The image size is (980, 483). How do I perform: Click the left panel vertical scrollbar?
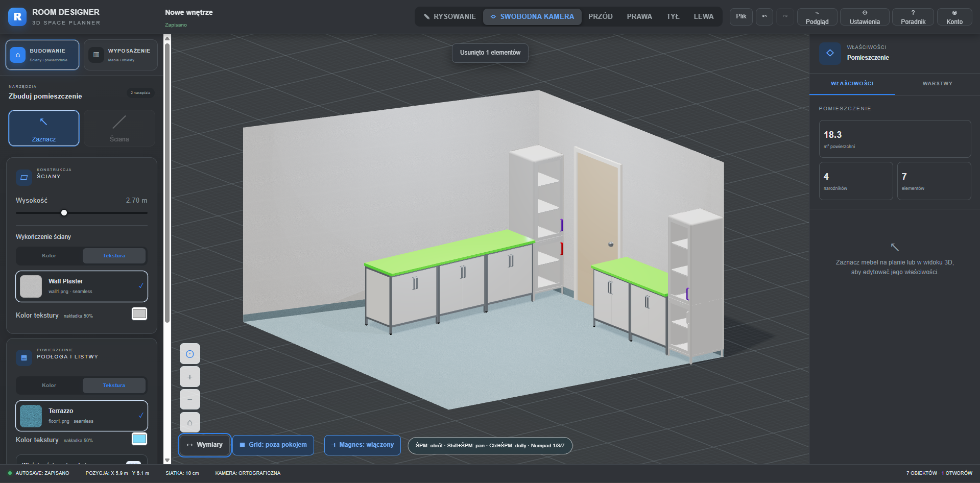(167, 179)
